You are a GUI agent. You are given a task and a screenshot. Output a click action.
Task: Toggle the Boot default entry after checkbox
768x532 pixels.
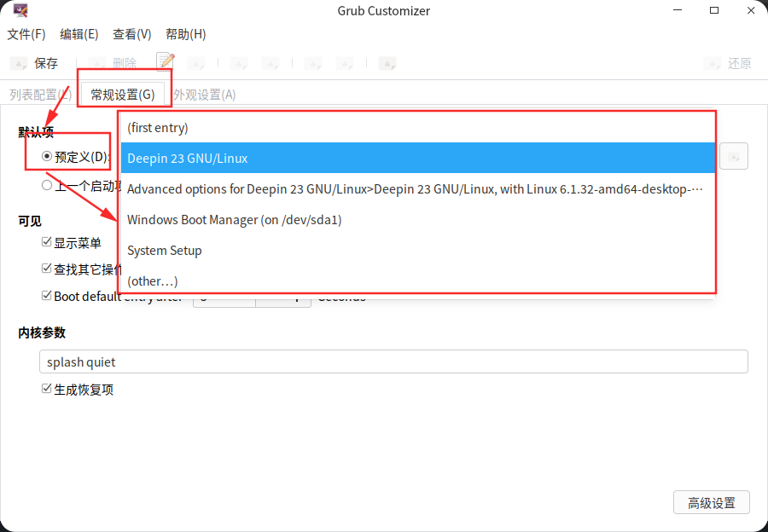[47, 296]
